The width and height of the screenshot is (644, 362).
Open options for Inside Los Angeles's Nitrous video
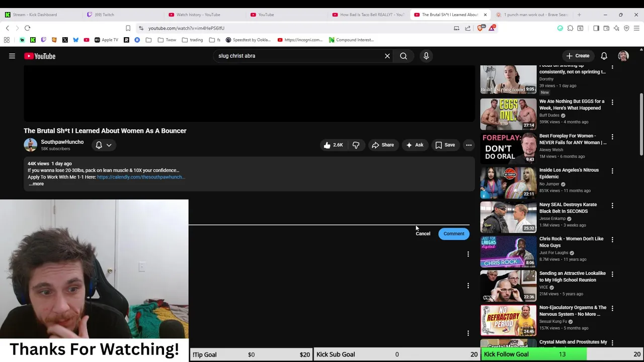(x=612, y=171)
